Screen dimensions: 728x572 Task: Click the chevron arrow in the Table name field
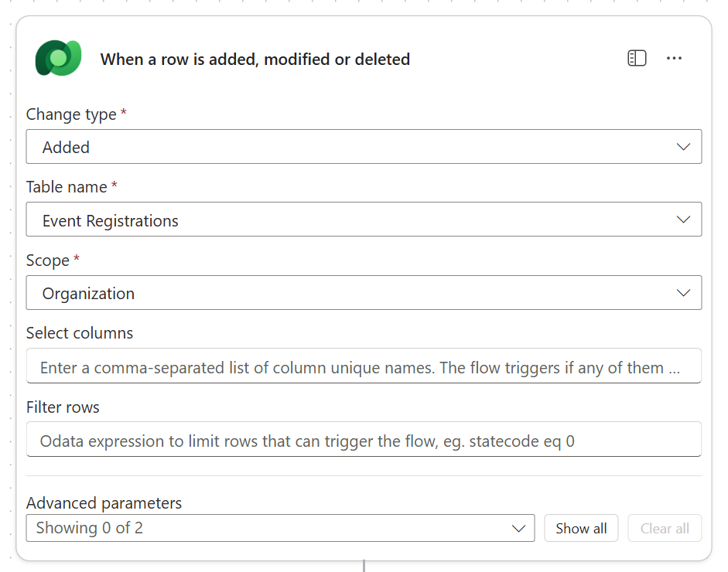point(683,220)
